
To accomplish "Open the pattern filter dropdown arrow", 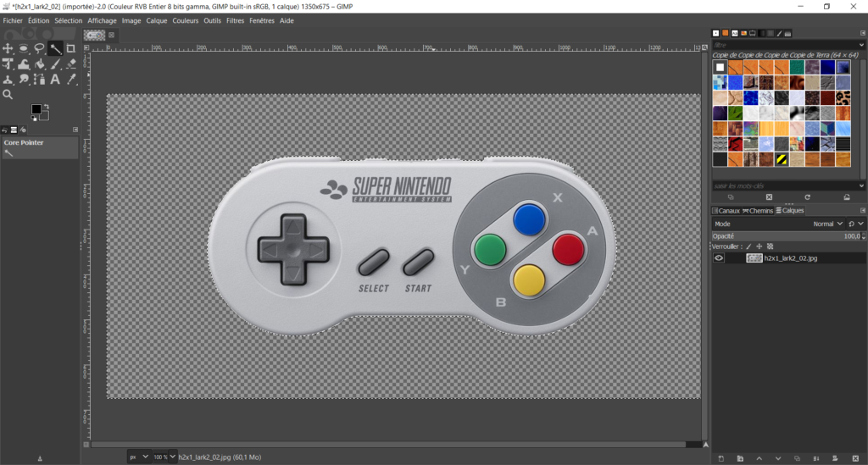I will click(x=861, y=46).
